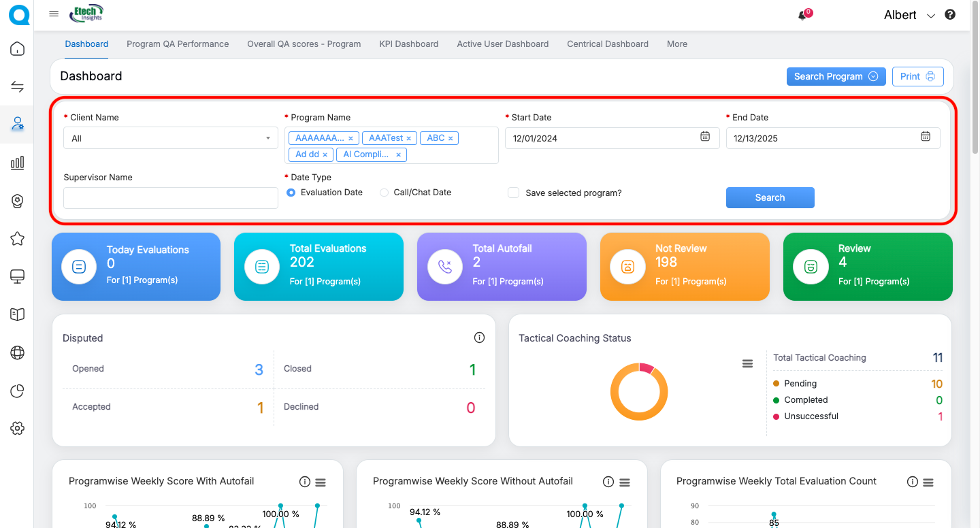Click the hamburger menu icon
This screenshot has height=528, width=980.
[54, 14]
